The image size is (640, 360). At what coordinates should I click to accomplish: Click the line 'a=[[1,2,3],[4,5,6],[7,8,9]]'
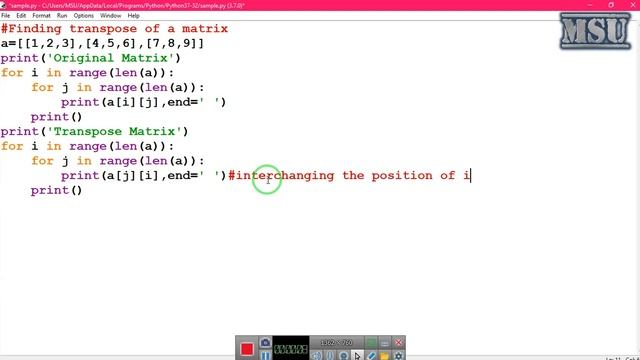pos(102,43)
